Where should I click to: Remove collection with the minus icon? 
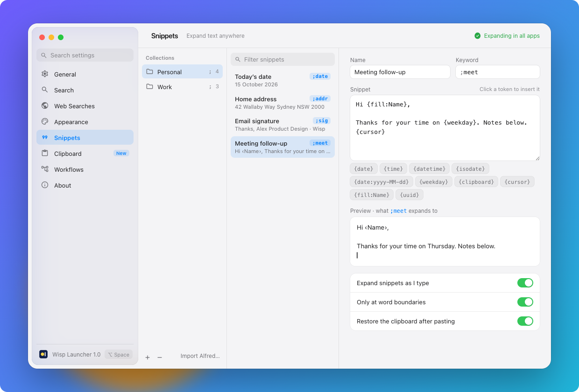pyautogui.click(x=160, y=357)
